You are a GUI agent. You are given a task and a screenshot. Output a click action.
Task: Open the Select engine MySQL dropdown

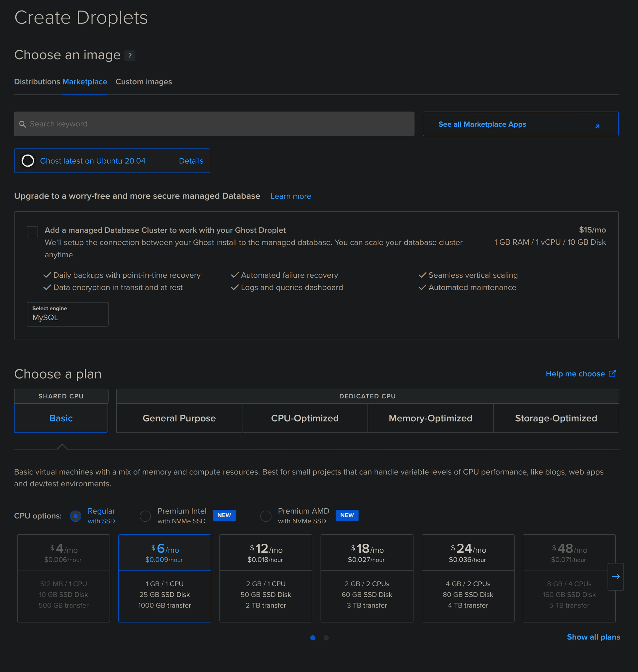coord(68,314)
